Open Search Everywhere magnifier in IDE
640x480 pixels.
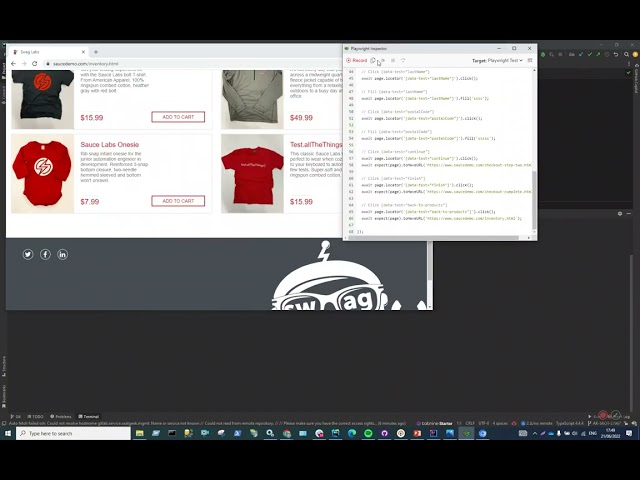(627, 54)
